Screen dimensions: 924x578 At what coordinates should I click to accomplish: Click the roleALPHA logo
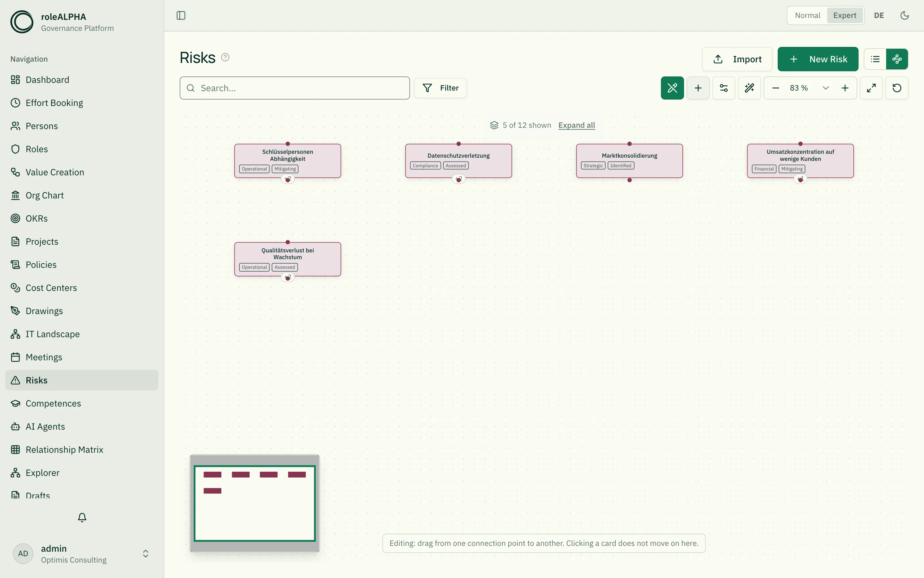21,22
